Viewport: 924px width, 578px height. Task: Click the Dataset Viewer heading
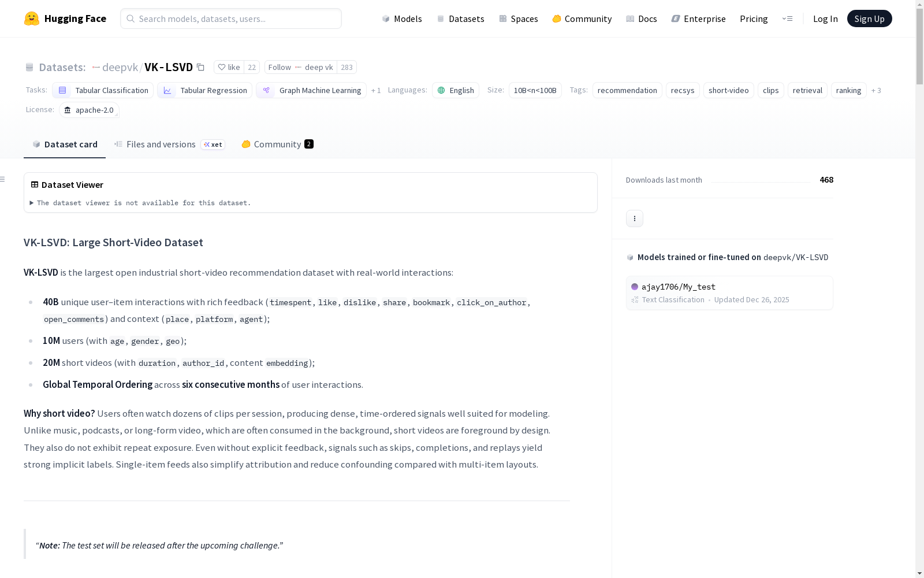72,185
